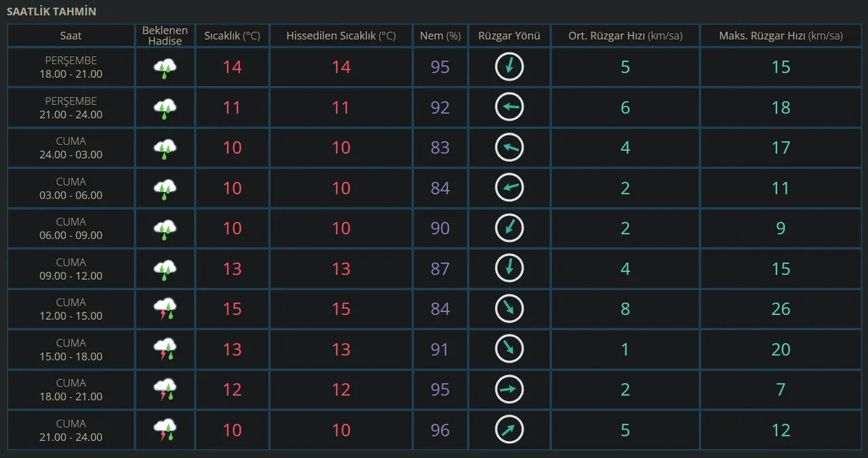Click the 'Sıcaklık (°C)' column header
Screen dimensions: 868x458
coord(232,36)
